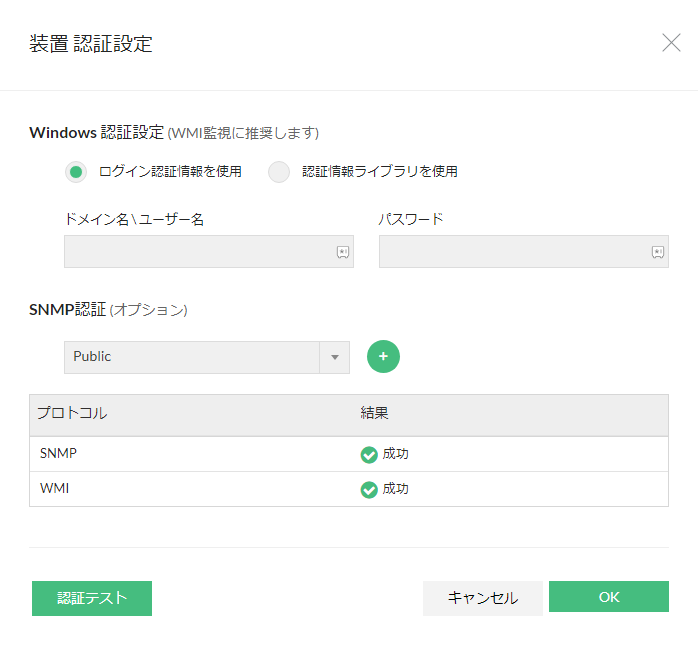The width and height of the screenshot is (698, 647).
Task: Open the Public SNMP credential combo box
Action: pyautogui.click(x=191, y=357)
